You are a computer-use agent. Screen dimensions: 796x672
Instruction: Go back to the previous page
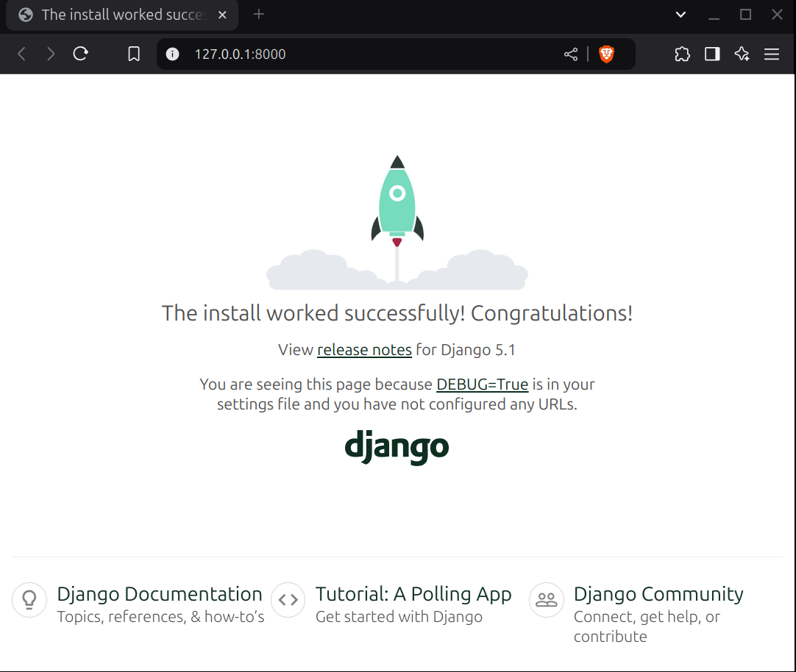click(21, 54)
